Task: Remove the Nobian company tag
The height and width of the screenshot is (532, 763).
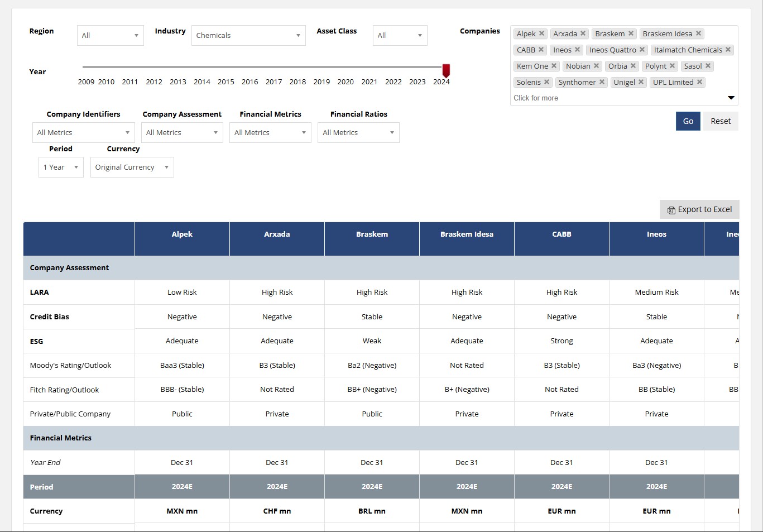Action: (x=596, y=66)
